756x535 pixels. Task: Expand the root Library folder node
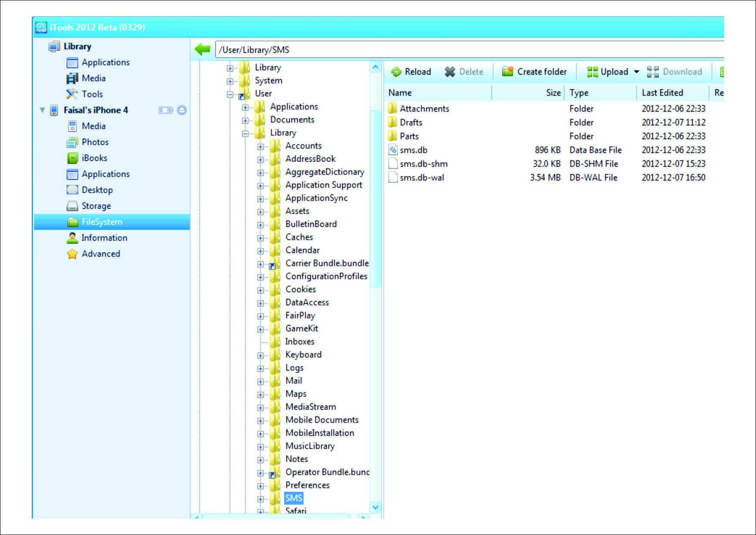[230, 68]
